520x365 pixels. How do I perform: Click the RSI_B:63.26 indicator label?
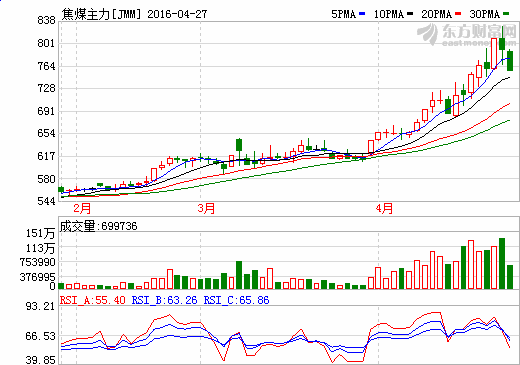click(x=165, y=300)
